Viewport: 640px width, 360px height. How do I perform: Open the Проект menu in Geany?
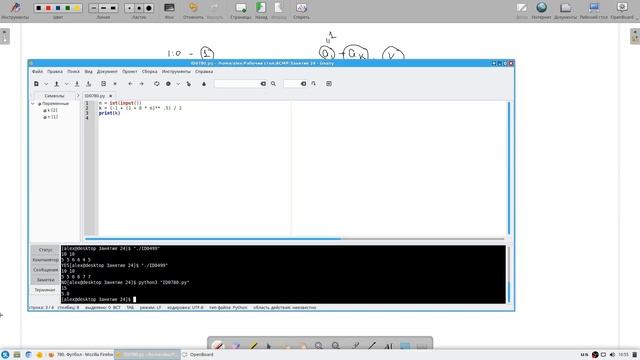pyautogui.click(x=130, y=71)
